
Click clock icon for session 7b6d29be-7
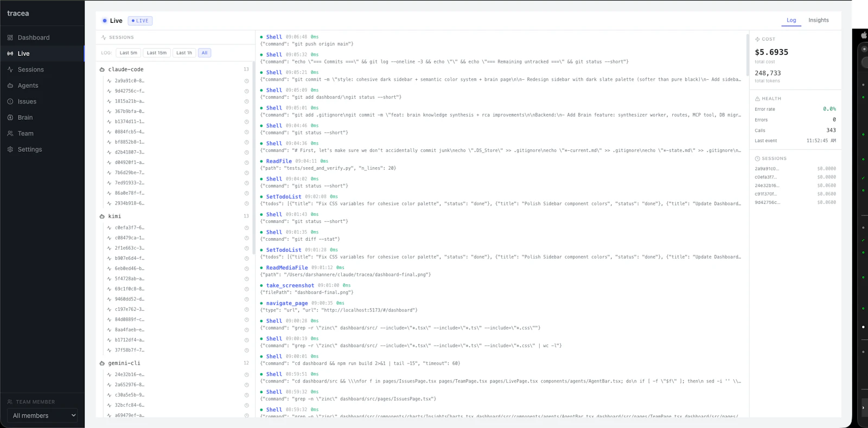pyautogui.click(x=246, y=173)
